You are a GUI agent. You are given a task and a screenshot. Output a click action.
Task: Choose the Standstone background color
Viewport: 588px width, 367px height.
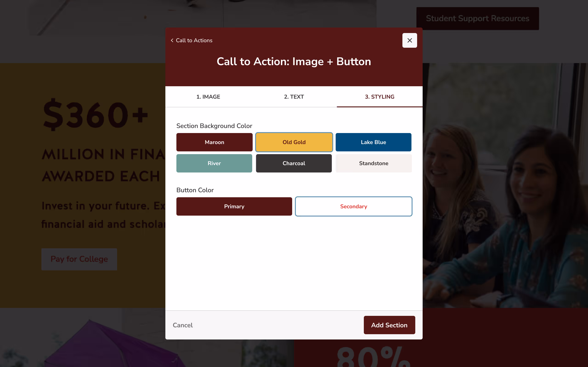373,163
